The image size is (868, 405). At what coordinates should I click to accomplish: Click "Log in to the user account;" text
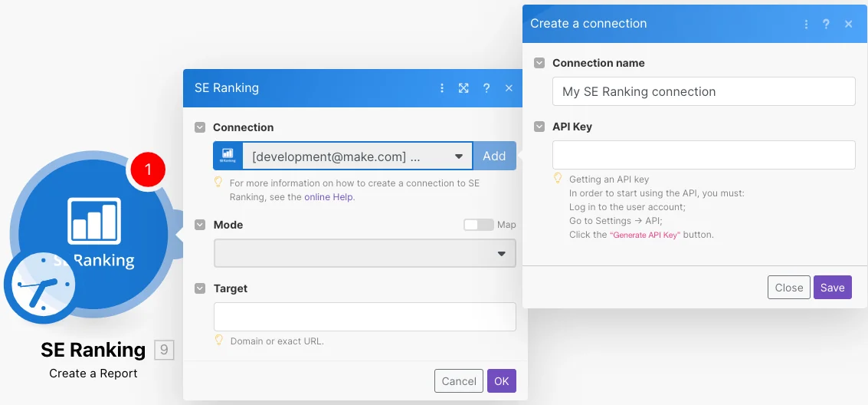click(627, 207)
